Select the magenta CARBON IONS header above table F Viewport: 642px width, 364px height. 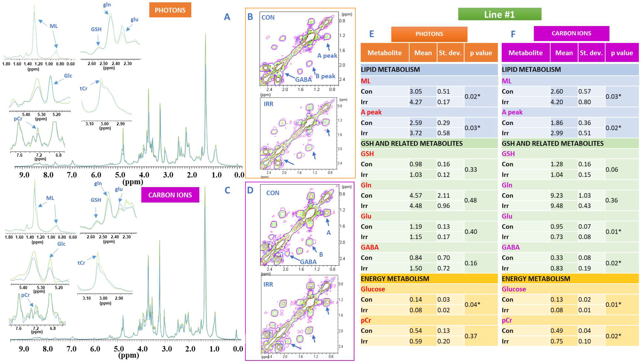click(571, 33)
